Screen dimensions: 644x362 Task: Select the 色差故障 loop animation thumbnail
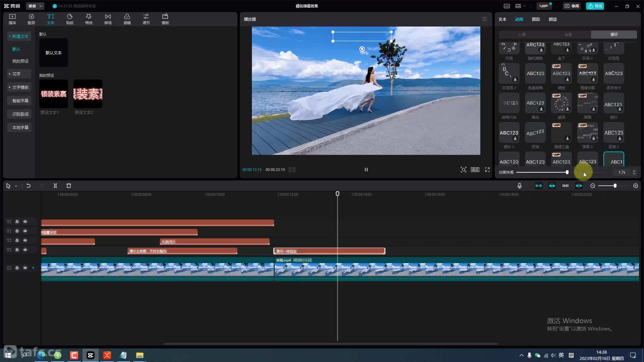click(x=535, y=73)
